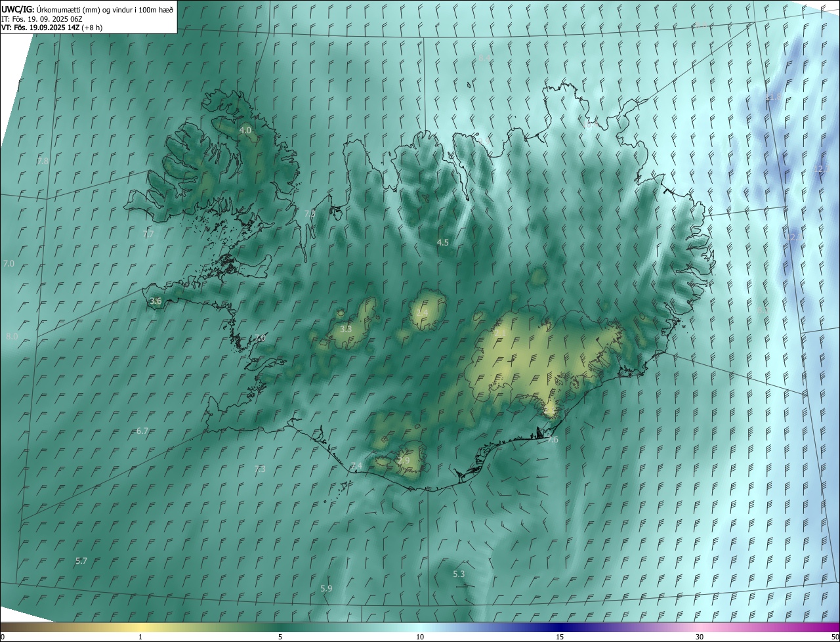This screenshot has height=642, width=840.
Task: Click the 10 tick on the color scale
Action: click(420, 637)
